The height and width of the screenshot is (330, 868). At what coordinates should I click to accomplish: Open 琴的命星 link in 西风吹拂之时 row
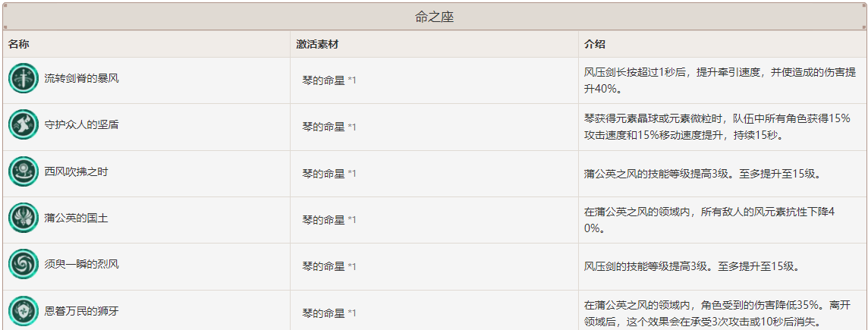pos(324,173)
